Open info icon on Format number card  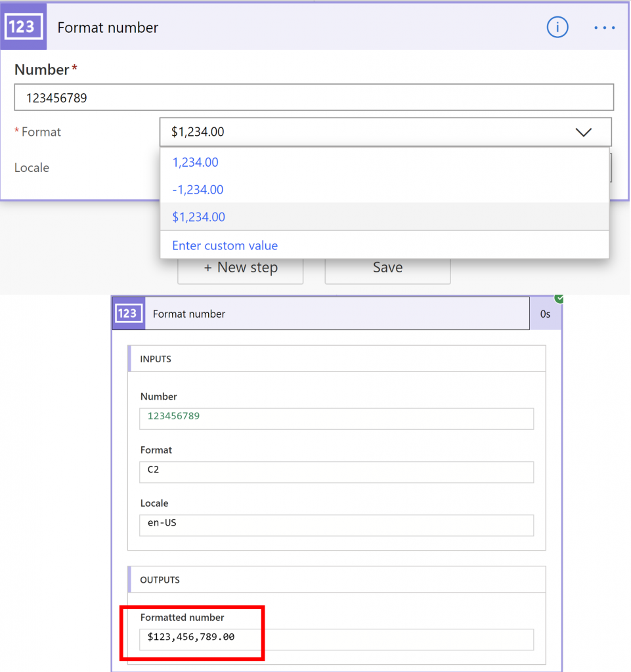[x=557, y=28]
